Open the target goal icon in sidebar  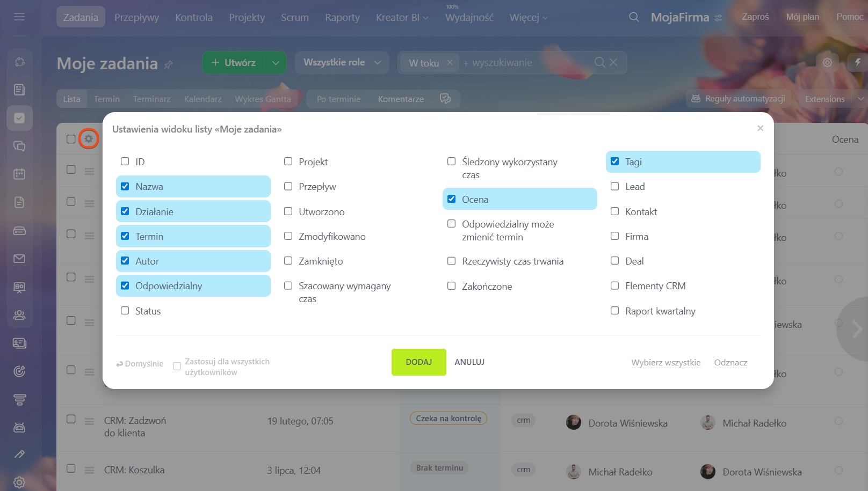click(x=19, y=371)
